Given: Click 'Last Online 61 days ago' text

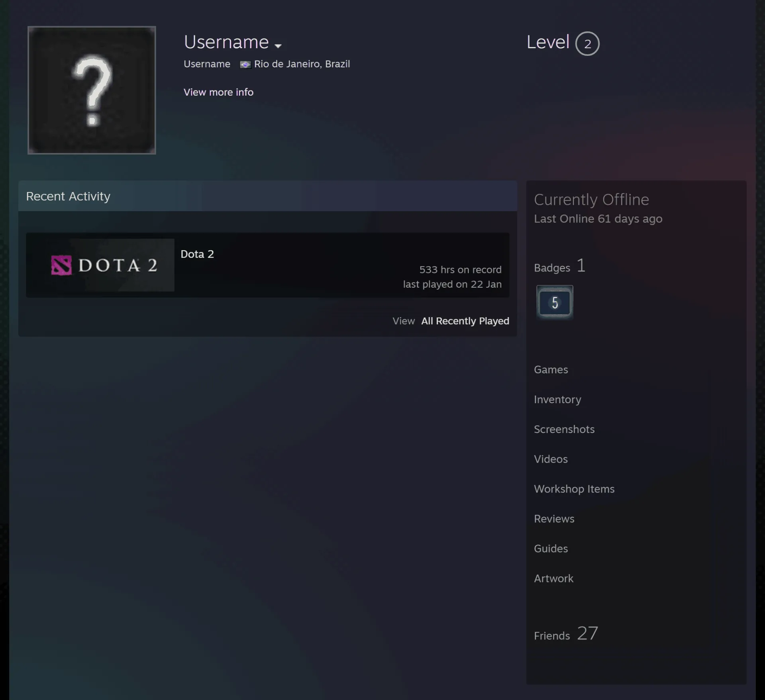Looking at the screenshot, I should 598,219.
